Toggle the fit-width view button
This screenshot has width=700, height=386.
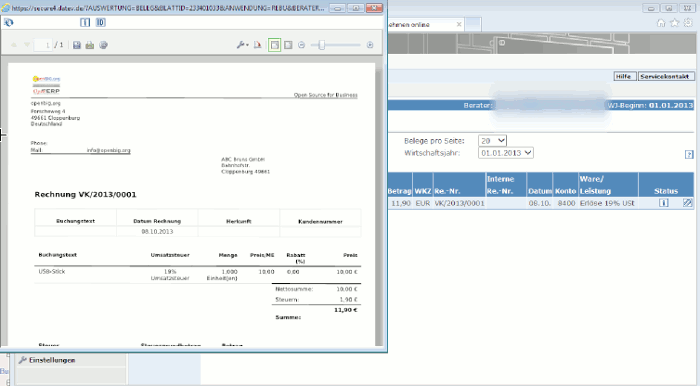(288, 45)
